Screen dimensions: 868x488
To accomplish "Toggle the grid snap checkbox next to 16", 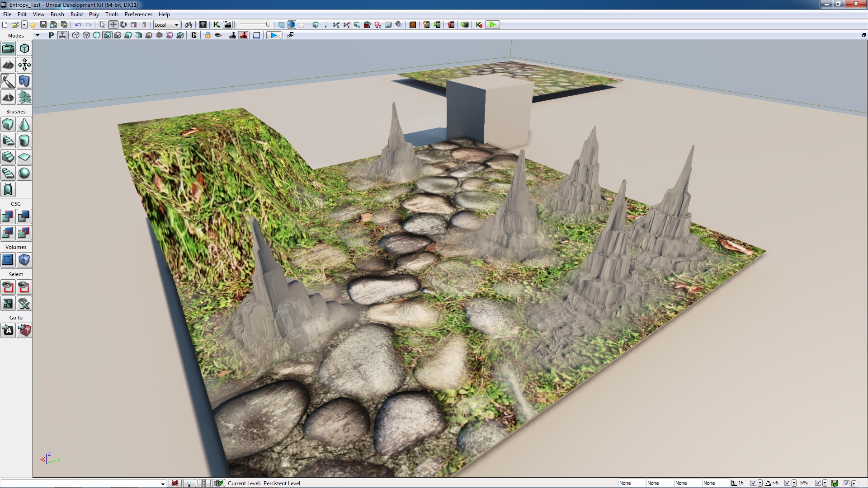I will point(753,483).
